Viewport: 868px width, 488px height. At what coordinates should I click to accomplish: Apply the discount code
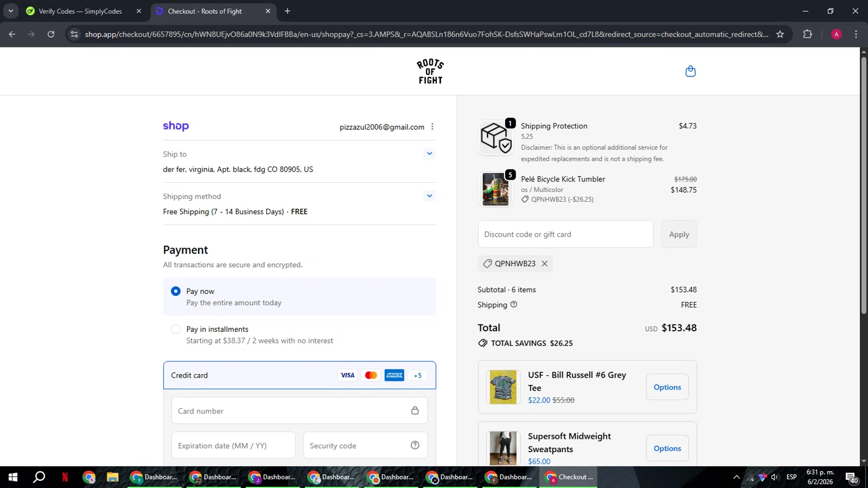(679, 234)
